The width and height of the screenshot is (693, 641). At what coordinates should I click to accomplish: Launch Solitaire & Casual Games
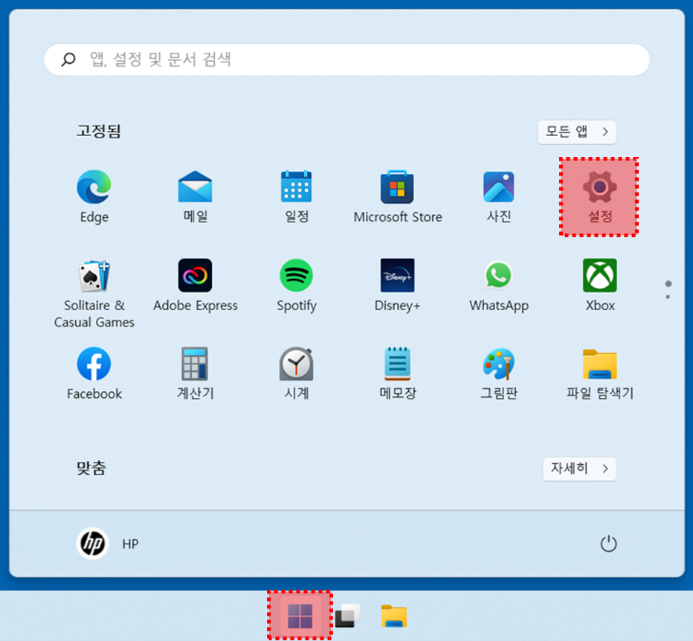pyautogui.click(x=94, y=294)
